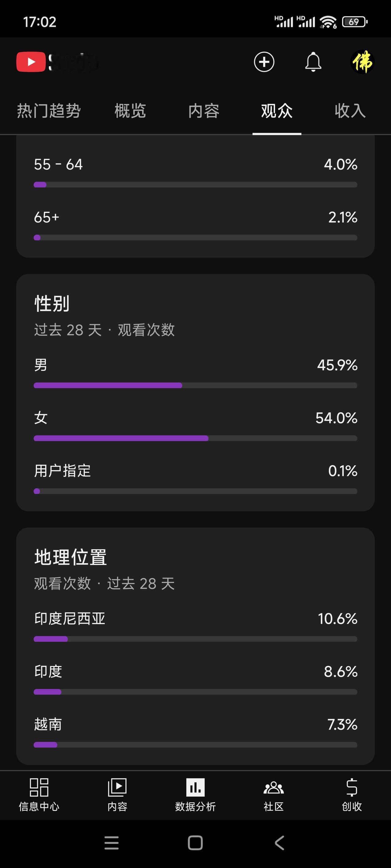Switch to the 收入 tab
391x868 pixels.
tap(350, 110)
